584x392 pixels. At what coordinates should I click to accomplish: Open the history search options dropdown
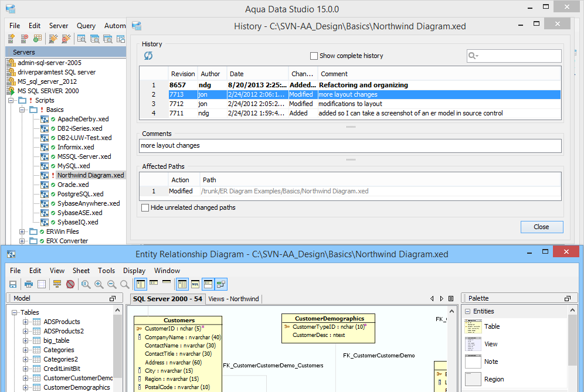pos(473,56)
